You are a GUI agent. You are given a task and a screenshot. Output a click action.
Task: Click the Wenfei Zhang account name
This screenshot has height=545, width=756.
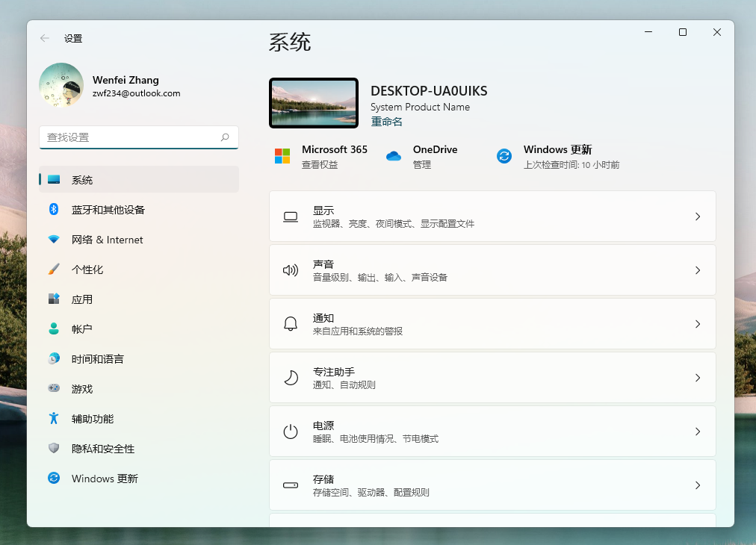126,80
